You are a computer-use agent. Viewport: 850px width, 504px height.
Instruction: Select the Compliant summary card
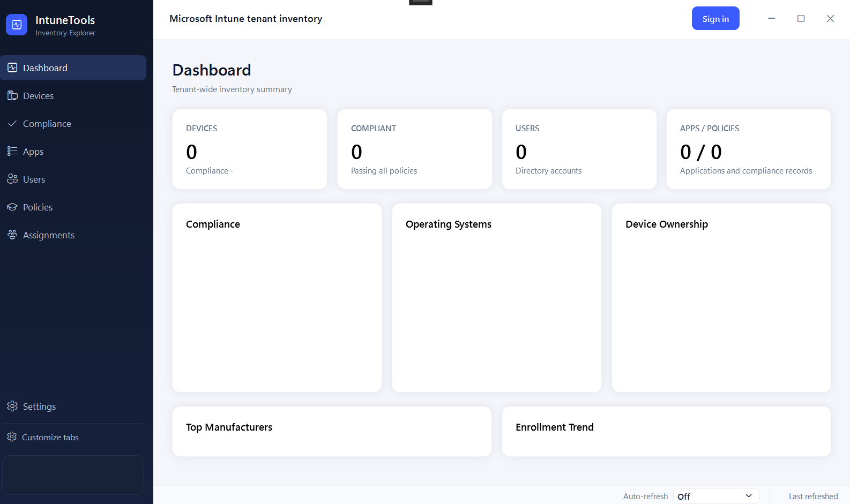tap(415, 149)
